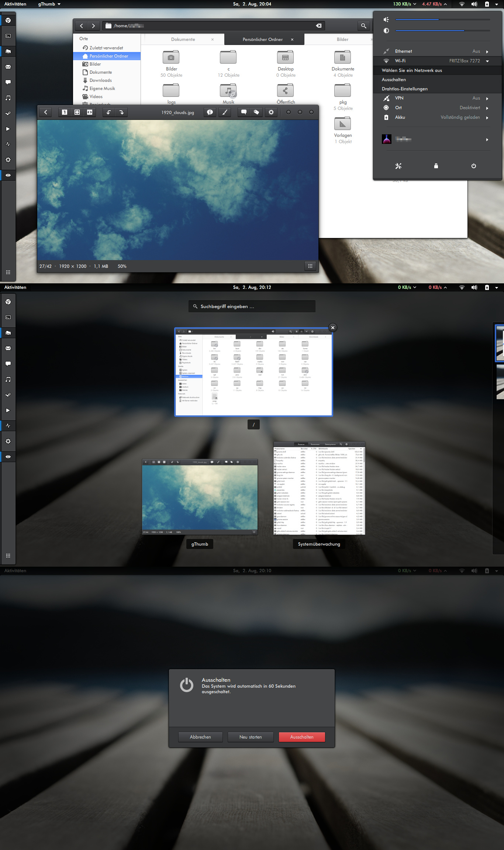Open system settings from the system menu icon
This screenshot has height=850, width=504.
coord(398,166)
